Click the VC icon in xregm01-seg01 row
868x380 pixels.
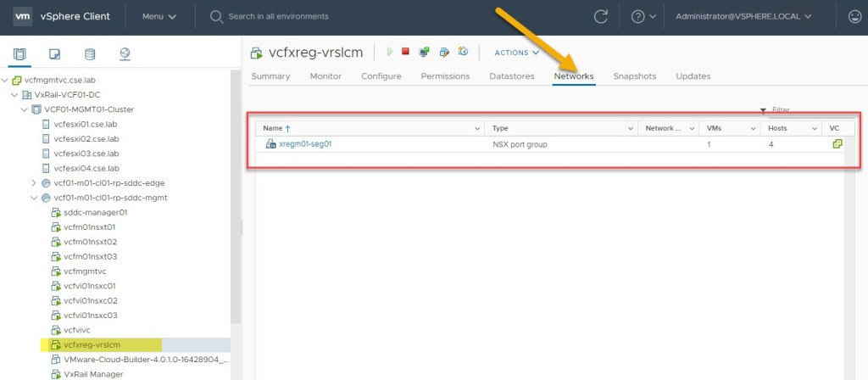click(837, 144)
